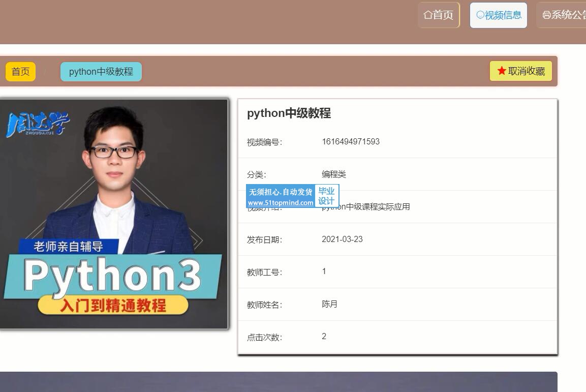
Task: Click the python中级教程 breadcrumb tag
Action: click(x=101, y=71)
